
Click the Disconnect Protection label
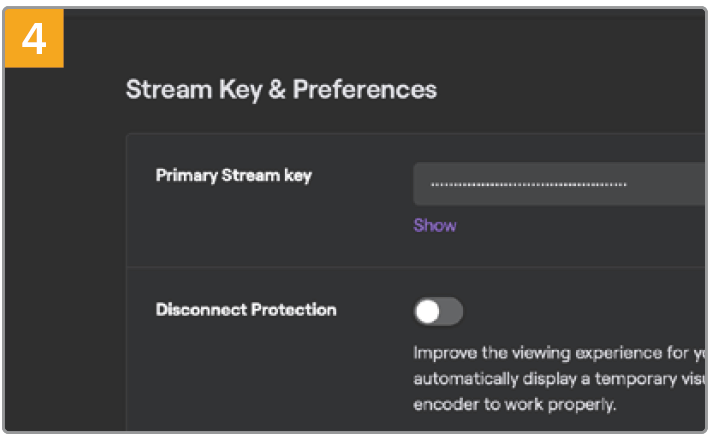coord(246,310)
